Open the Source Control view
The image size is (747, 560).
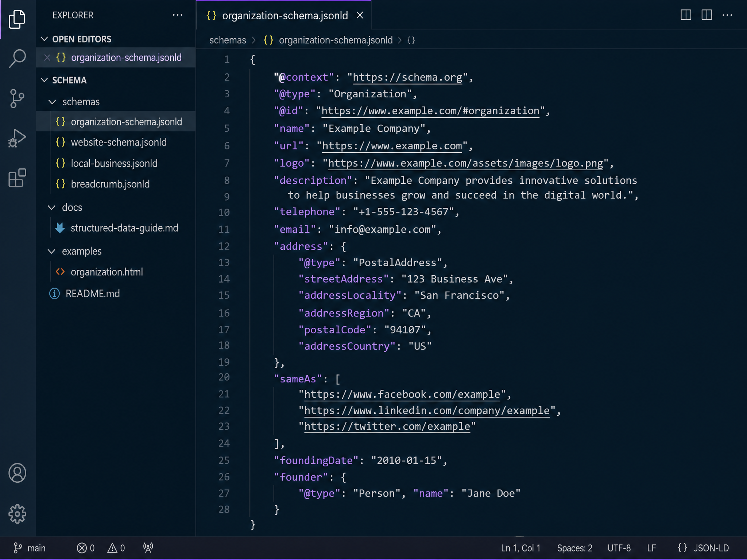point(17,98)
